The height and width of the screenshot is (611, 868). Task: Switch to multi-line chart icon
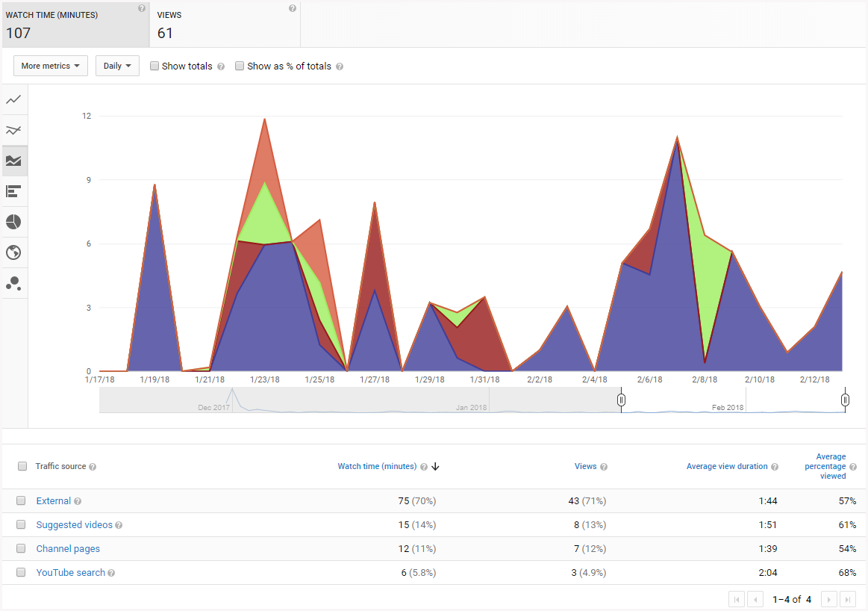coord(13,130)
